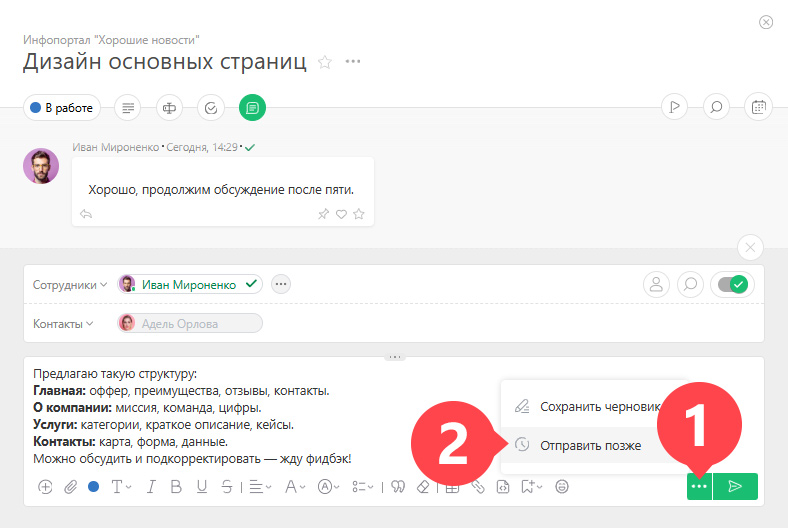Click the project name 'Инфопортал "Хорошие новости"'
The image size is (788, 528).
[111, 40]
